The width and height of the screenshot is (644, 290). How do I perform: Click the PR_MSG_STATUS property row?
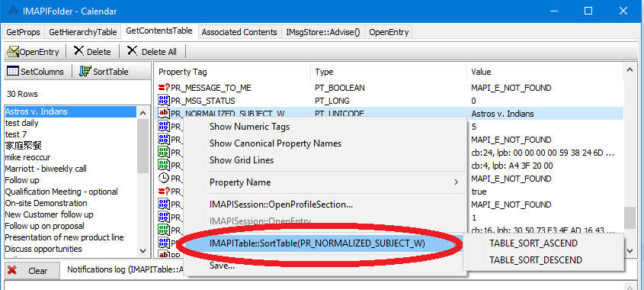click(x=389, y=101)
